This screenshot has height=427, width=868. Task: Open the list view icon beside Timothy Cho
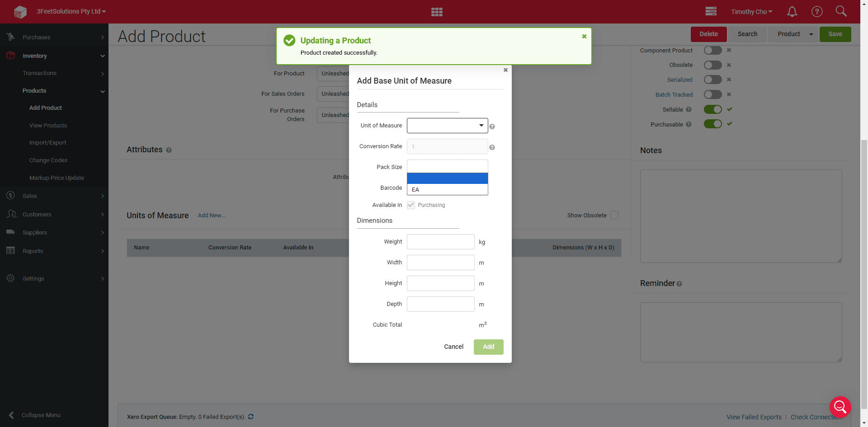(x=711, y=11)
